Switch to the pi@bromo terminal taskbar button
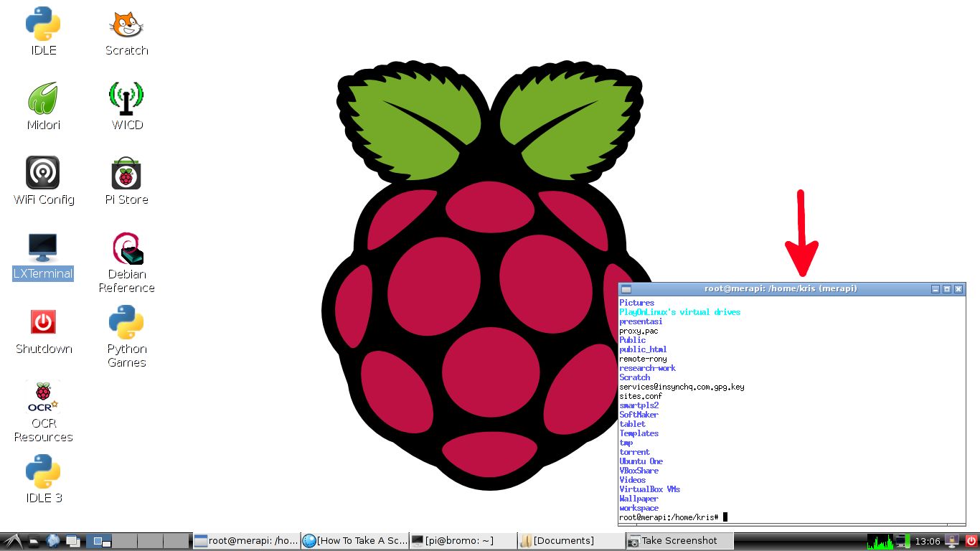The height and width of the screenshot is (551, 980). pos(463,541)
